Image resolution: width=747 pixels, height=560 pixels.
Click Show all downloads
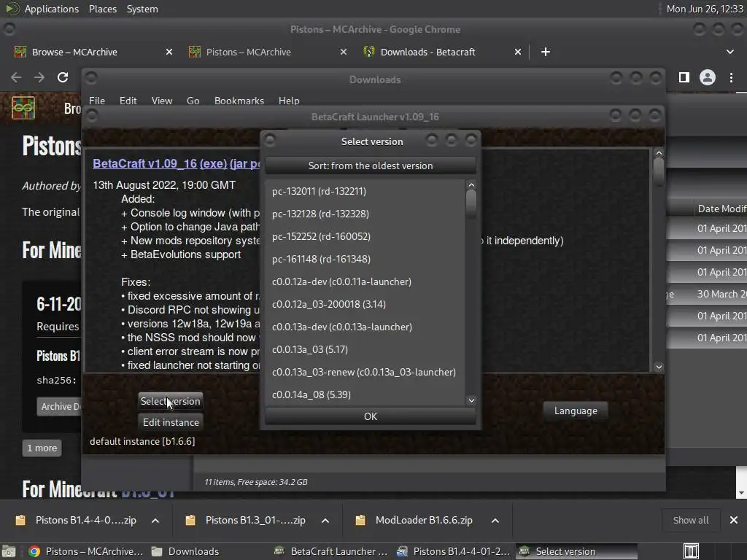[x=690, y=521]
